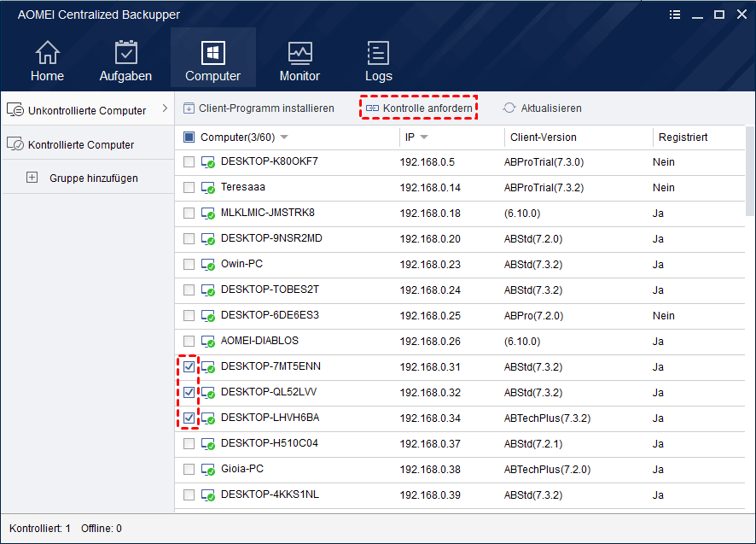Select the ABPro(7.2.0) version cell
Image resolution: width=756 pixels, height=544 pixels.
pyautogui.click(x=534, y=316)
